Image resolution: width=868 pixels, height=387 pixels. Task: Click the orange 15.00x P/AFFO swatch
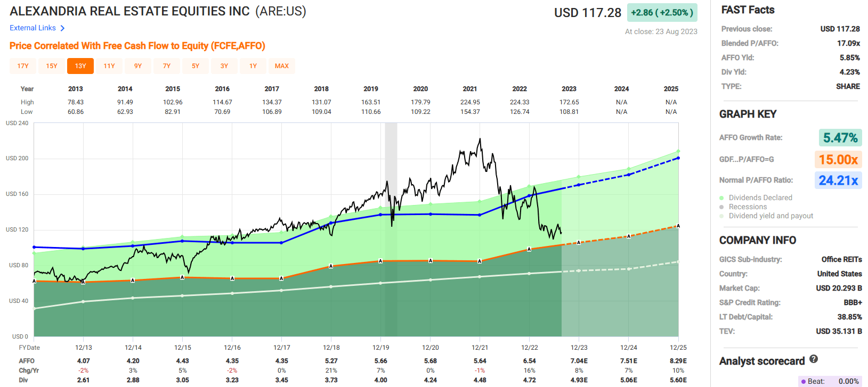[838, 159]
